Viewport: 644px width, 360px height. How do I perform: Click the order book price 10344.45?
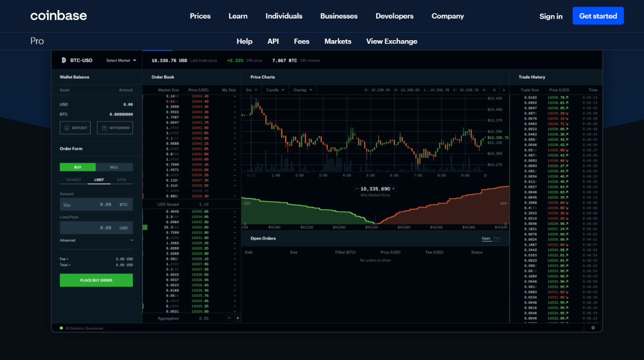coord(200,96)
